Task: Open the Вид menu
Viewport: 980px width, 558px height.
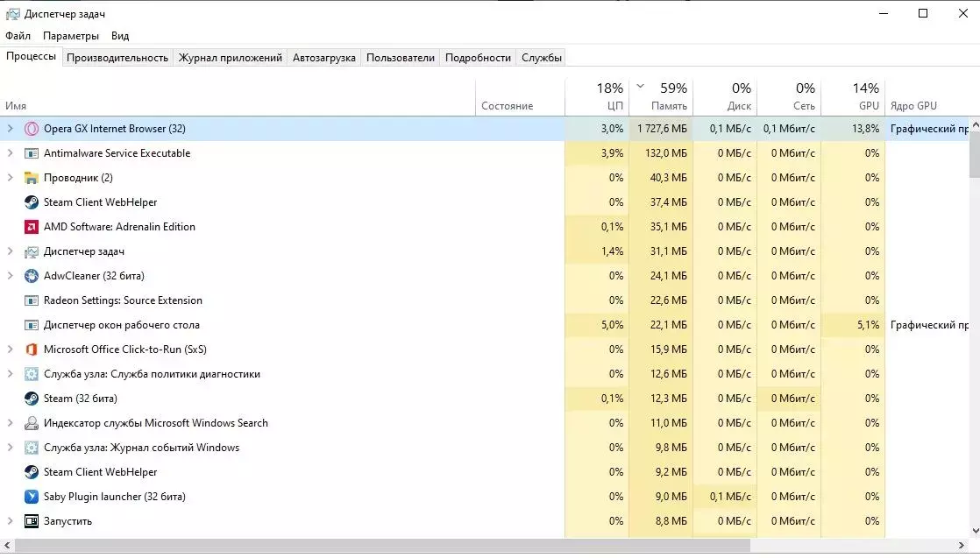Action: 120,36
